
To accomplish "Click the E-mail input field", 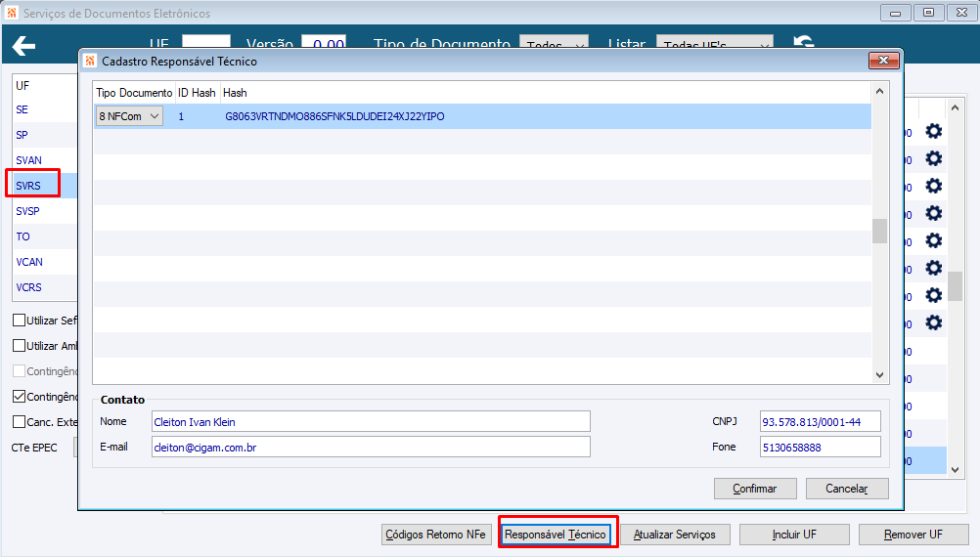I will pyautogui.click(x=371, y=448).
